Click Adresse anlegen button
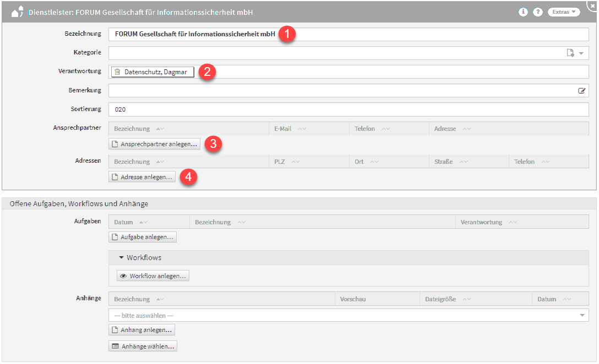Screen dimensions: 599x364 (142, 177)
